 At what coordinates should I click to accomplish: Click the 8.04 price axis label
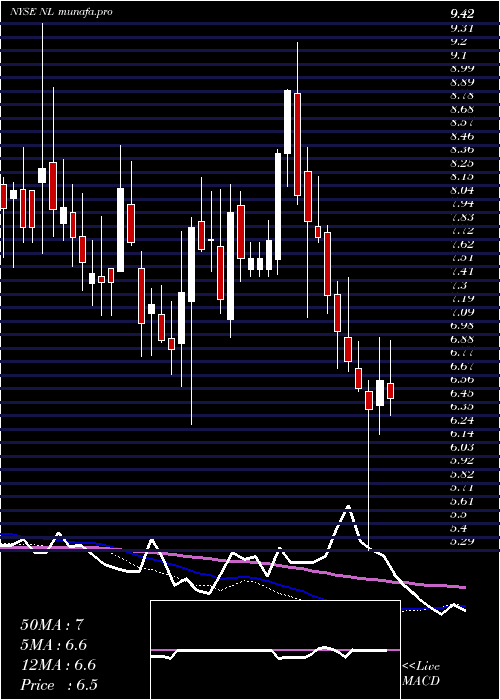(x=462, y=190)
